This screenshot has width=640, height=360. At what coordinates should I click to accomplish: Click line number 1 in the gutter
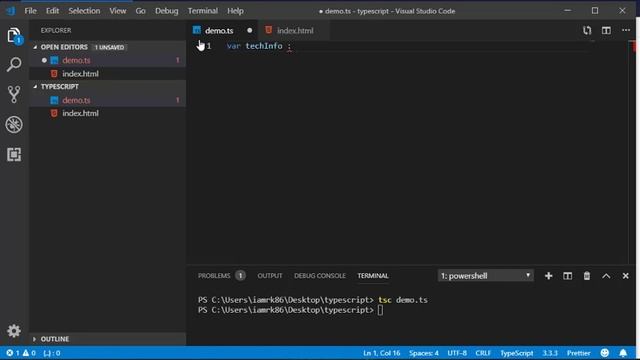coord(209,46)
